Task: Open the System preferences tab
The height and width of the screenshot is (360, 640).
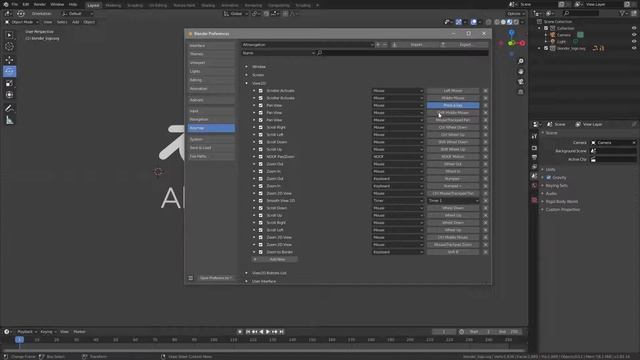Action: point(211,139)
